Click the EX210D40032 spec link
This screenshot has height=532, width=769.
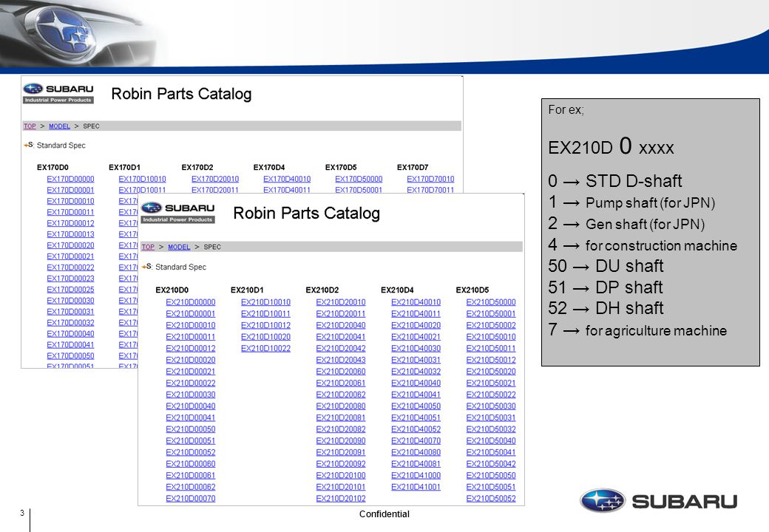click(416, 372)
